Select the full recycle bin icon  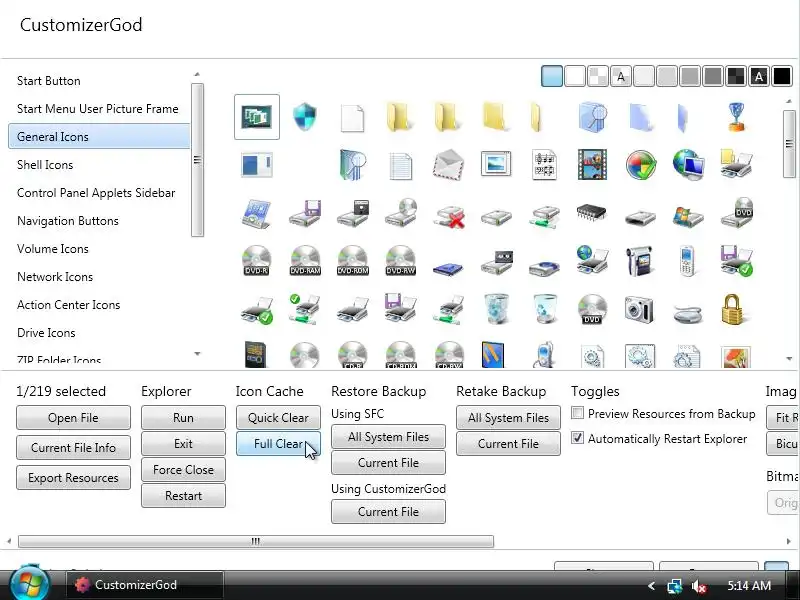click(496, 309)
